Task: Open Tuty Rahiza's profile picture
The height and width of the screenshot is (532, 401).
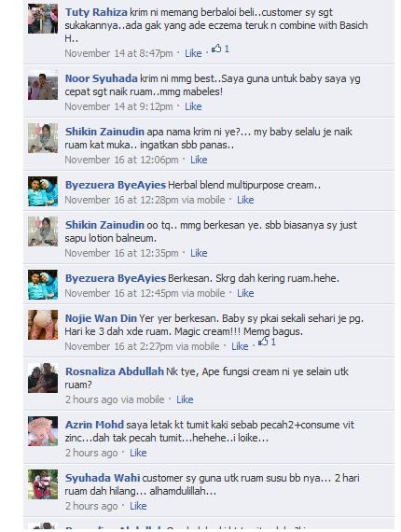Action: [43, 19]
